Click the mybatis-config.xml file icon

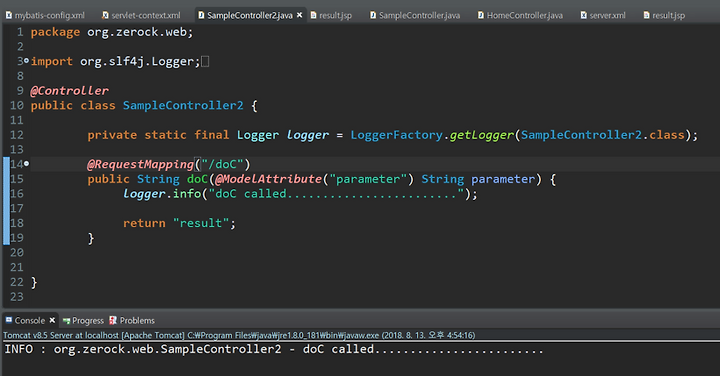pos(8,15)
